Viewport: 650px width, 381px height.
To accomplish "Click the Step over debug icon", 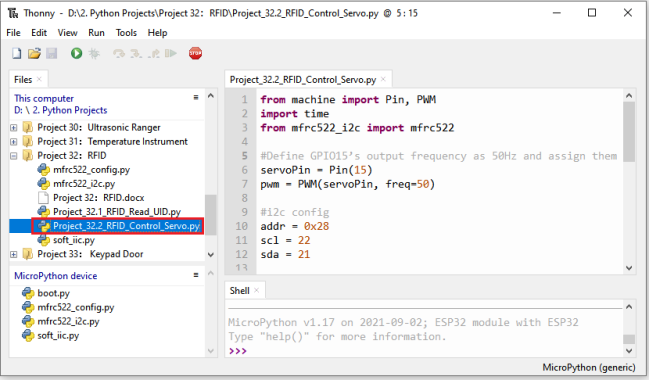I will [119, 53].
